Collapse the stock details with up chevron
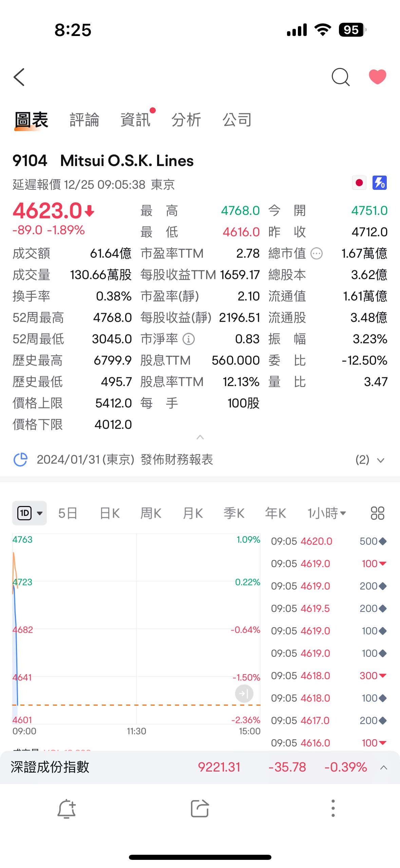The image size is (400, 868). pyautogui.click(x=200, y=437)
